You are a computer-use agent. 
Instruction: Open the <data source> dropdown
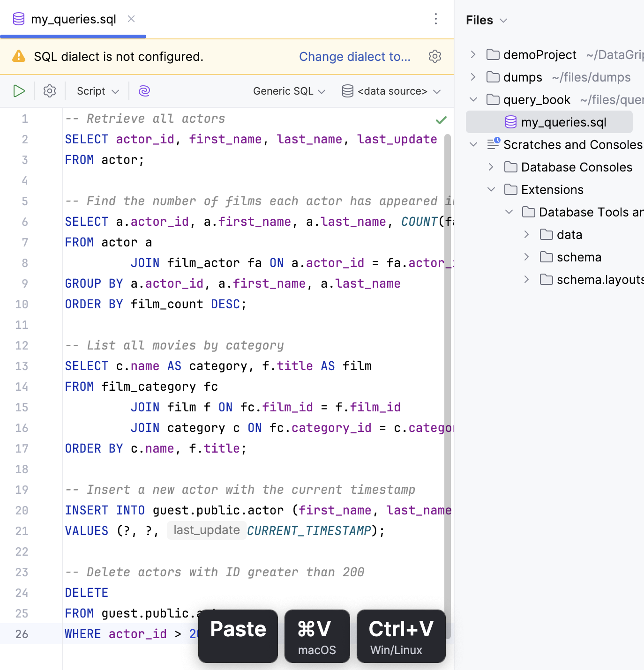pos(392,91)
